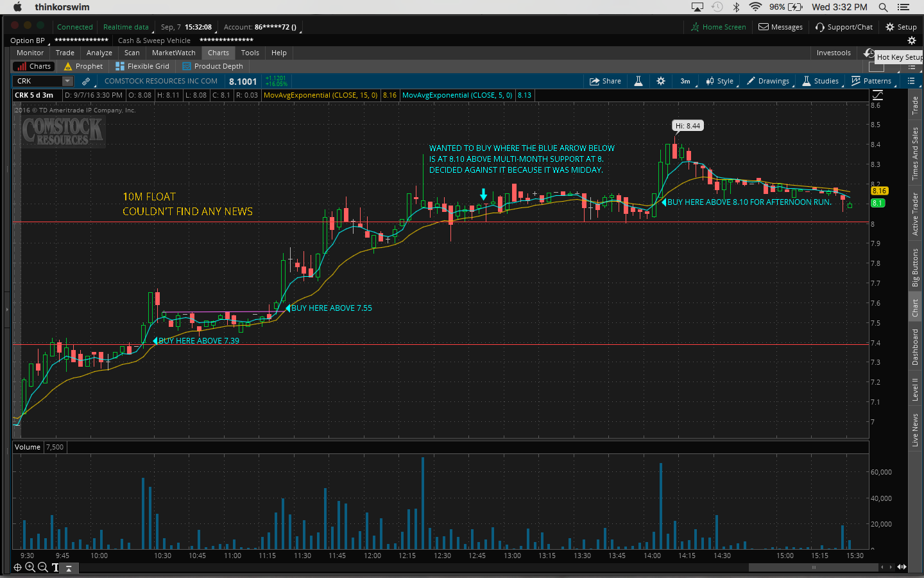Open macOS Spotlight search

(x=883, y=7)
